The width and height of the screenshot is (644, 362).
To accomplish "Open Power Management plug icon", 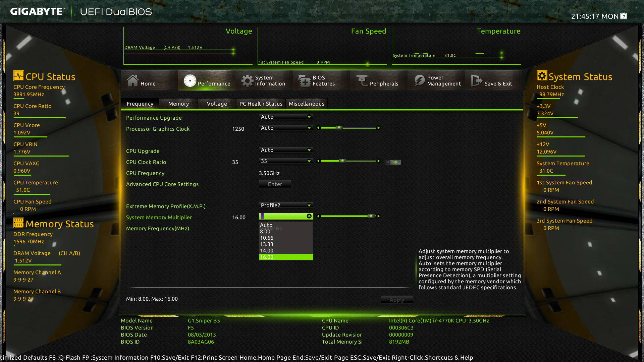I will [x=419, y=80].
